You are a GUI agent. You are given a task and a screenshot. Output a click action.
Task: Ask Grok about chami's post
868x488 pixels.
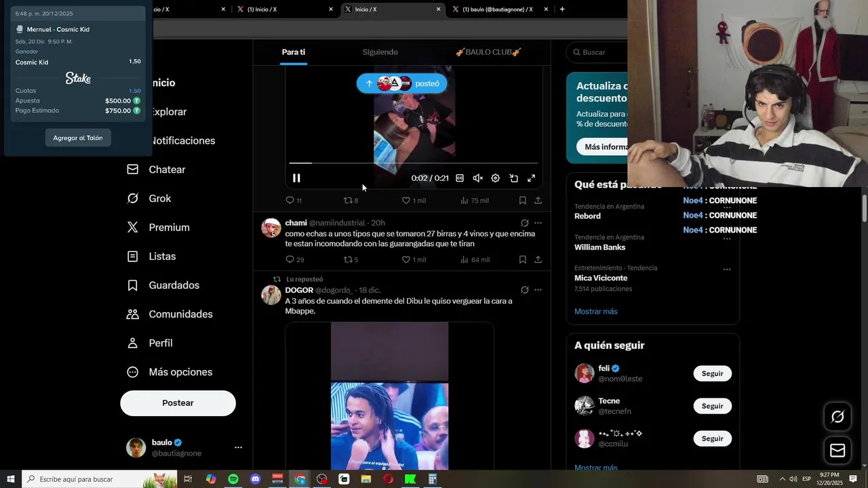525,223
